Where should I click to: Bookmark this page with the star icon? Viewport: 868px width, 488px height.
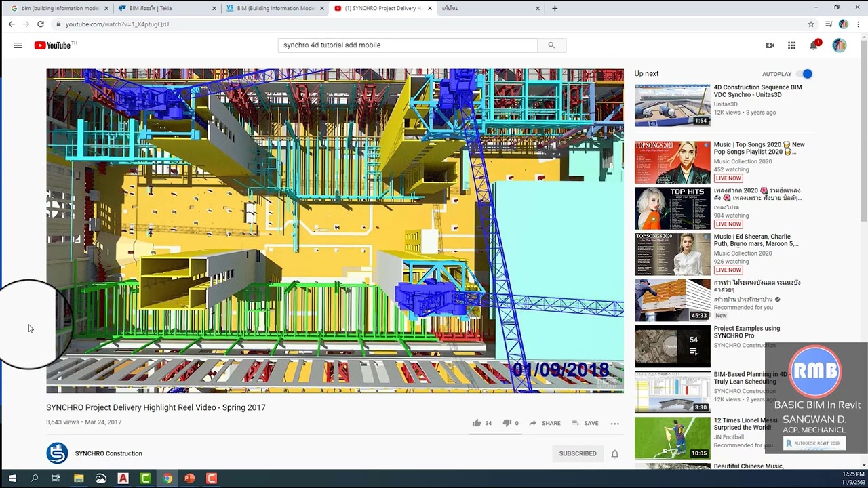coord(811,24)
